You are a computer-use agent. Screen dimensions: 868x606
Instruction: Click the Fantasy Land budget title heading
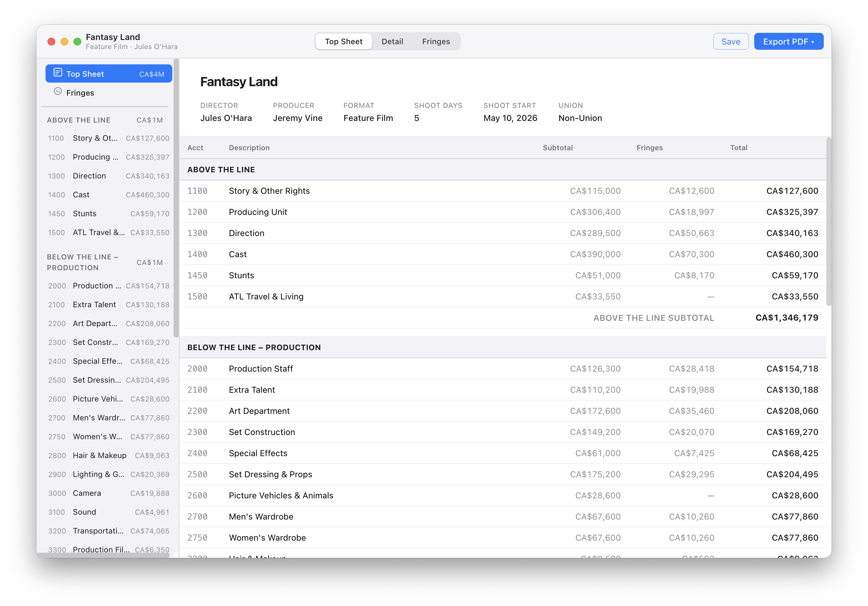(x=239, y=82)
